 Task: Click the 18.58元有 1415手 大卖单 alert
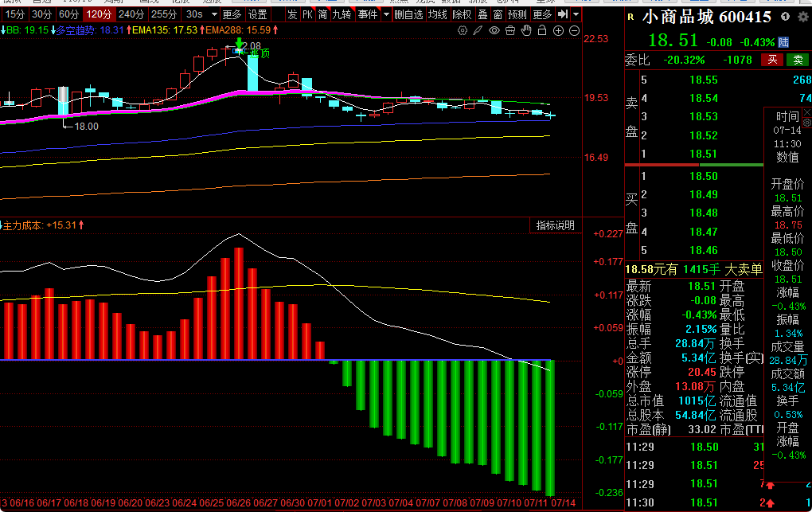(x=694, y=269)
